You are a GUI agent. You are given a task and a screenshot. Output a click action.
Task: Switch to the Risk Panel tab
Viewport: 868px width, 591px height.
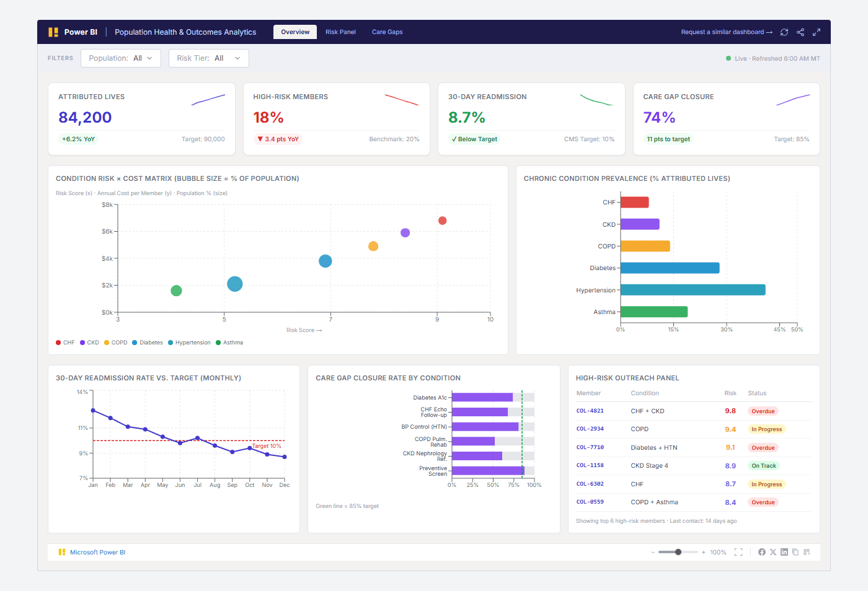[x=340, y=32]
